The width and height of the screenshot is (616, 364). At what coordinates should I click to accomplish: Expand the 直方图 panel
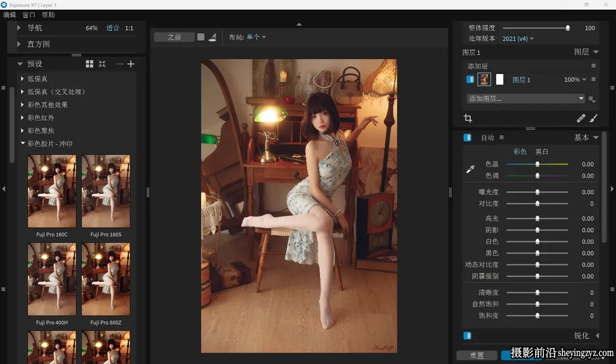click(19, 44)
